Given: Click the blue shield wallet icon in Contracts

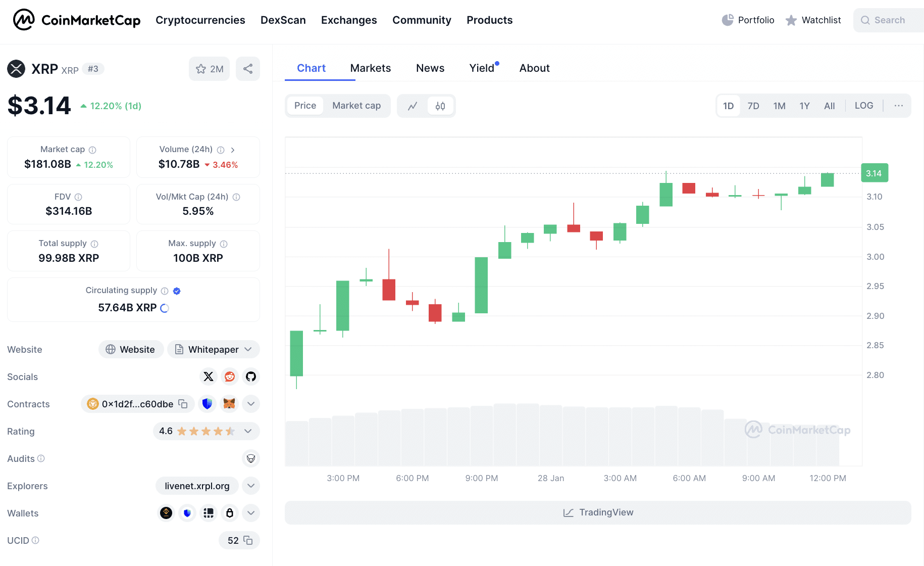Looking at the screenshot, I should tap(207, 404).
